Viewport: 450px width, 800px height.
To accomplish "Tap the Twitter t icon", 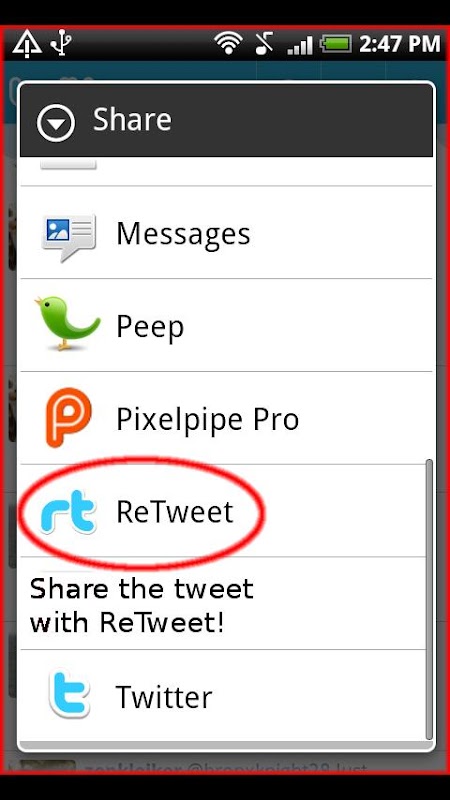I will click(69, 694).
